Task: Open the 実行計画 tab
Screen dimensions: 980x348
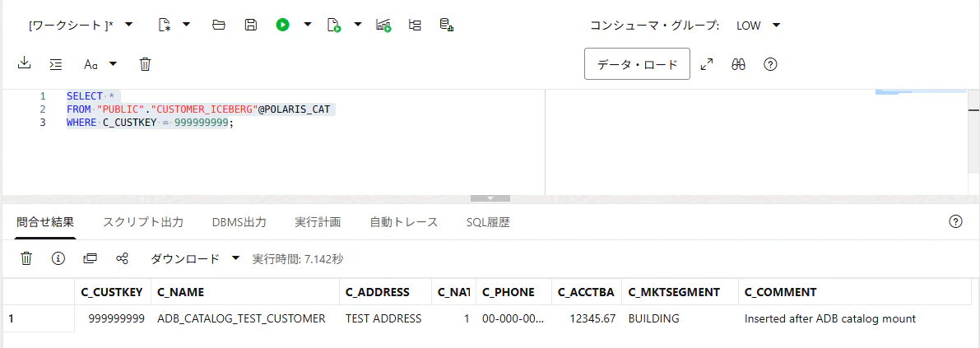Action: click(x=318, y=222)
